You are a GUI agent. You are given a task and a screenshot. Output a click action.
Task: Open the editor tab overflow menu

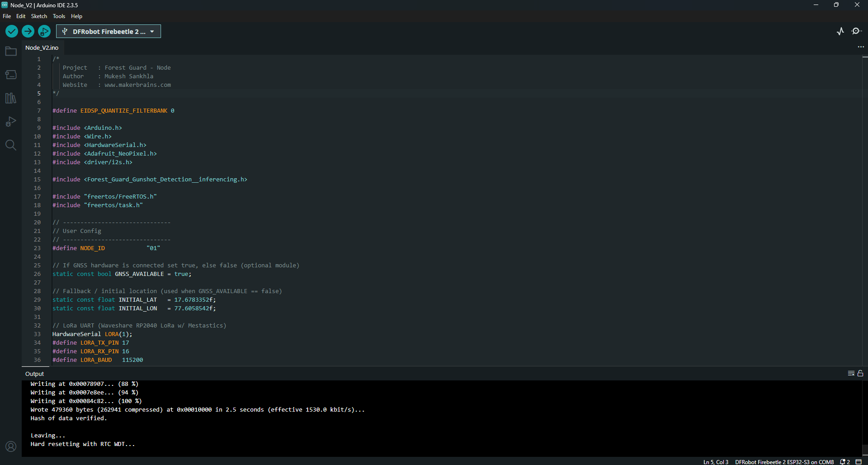tap(861, 47)
